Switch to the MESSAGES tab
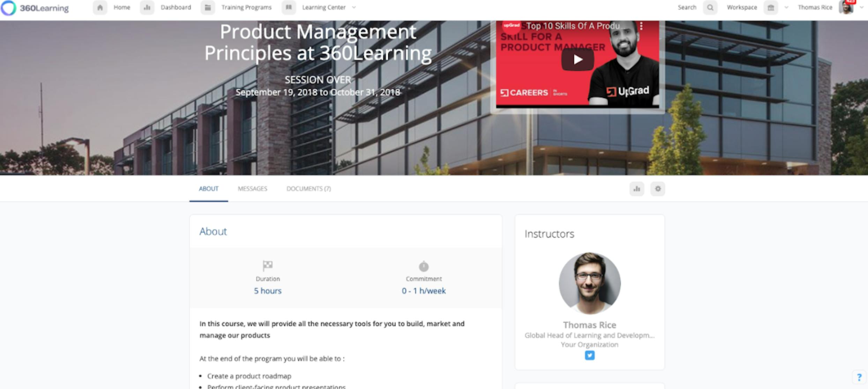Screen dimensions: 868x389 point(252,189)
